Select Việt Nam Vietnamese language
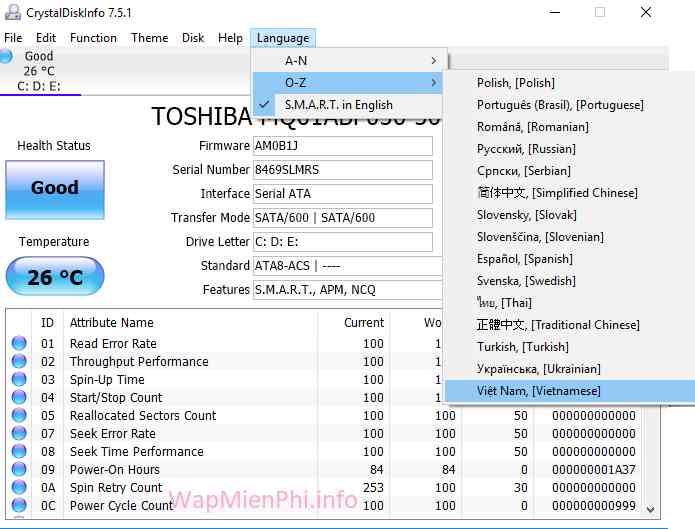 pos(570,391)
